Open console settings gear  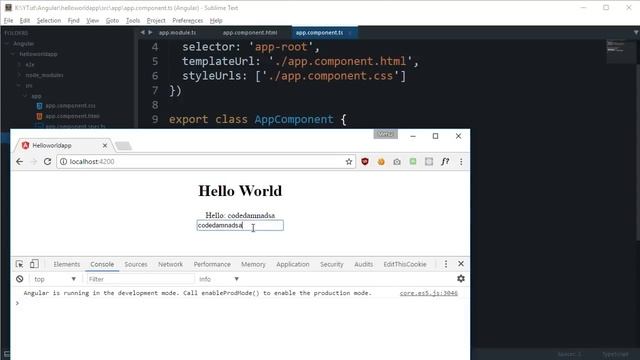(x=461, y=278)
